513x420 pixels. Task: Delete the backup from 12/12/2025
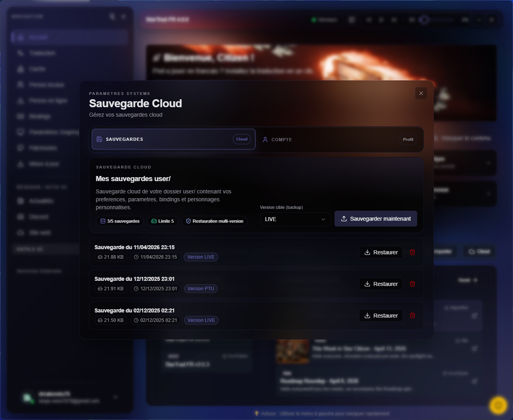click(x=412, y=284)
